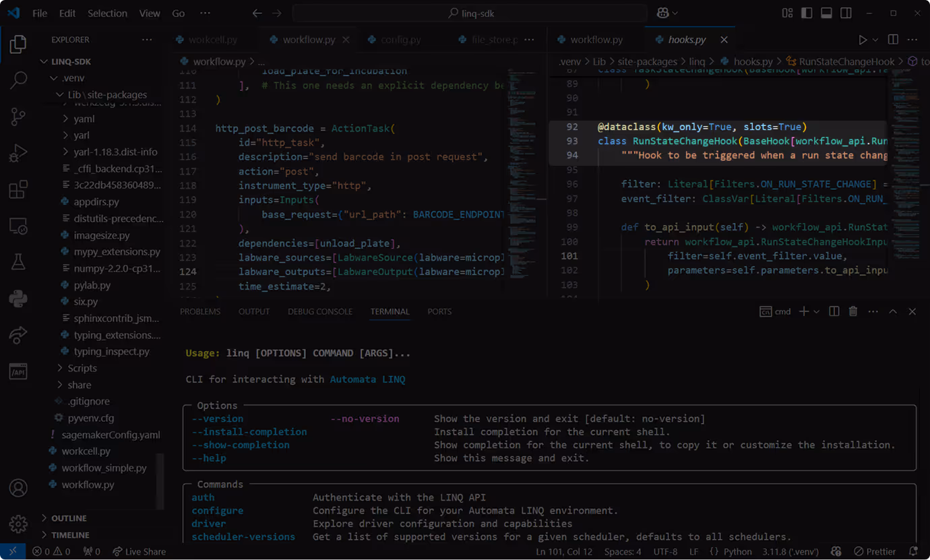Kill the terminal with the trash icon
Viewport: 930px width, 560px height.
[853, 311]
